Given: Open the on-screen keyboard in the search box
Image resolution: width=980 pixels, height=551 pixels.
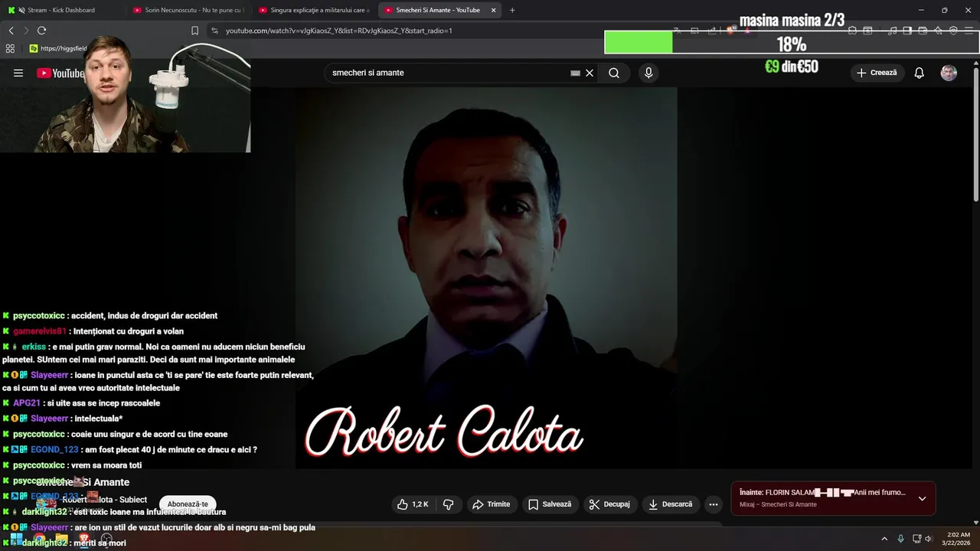Looking at the screenshot, I should pyautogui.click(x=575, y=73).
